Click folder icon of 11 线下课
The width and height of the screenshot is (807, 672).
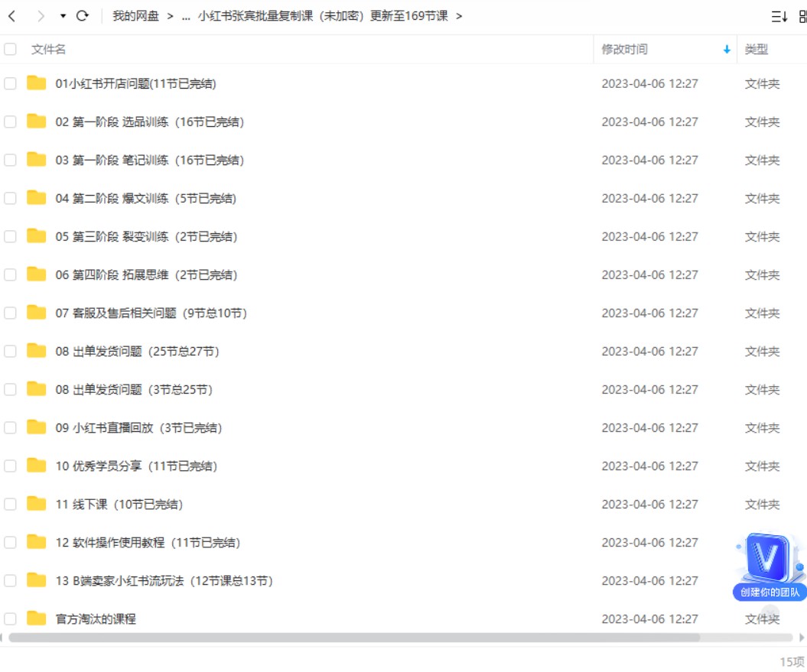[37, 503]
